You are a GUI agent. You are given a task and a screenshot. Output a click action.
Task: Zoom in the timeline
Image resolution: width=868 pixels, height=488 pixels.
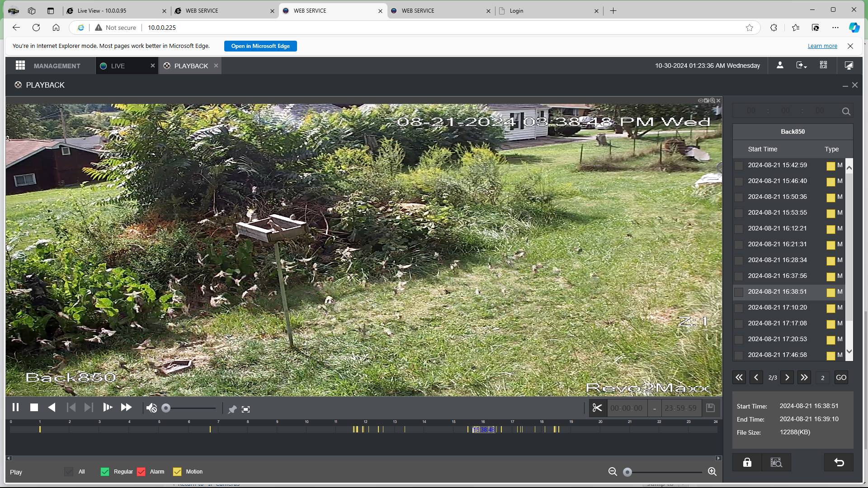tap(712, 472)
